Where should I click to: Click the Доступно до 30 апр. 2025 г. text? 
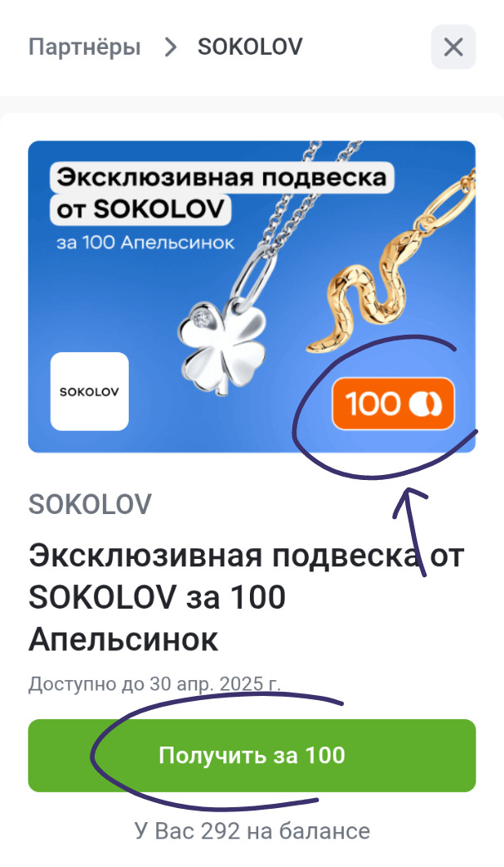coord(154,684)
